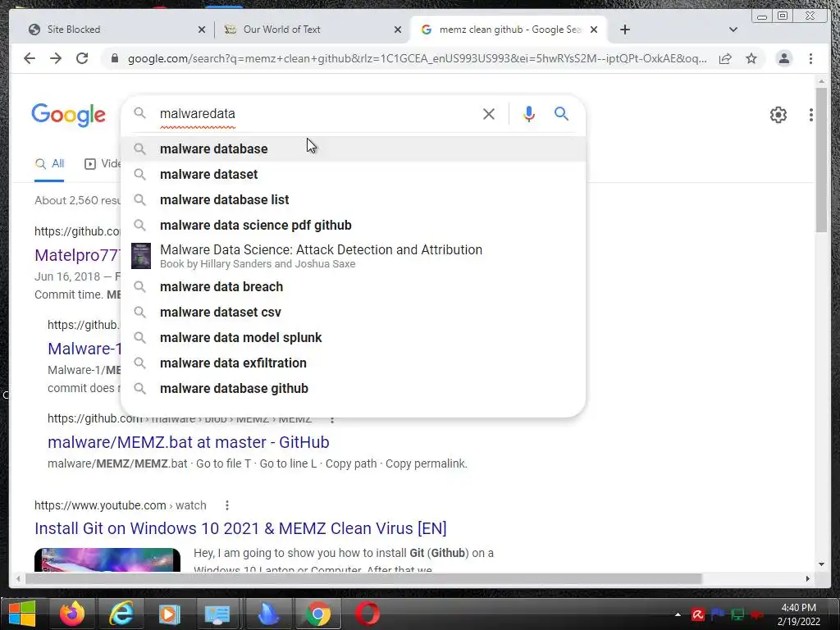Select the memz clean github tab
The height and width of the screenshot is (630, 840).
pos(509,30)
